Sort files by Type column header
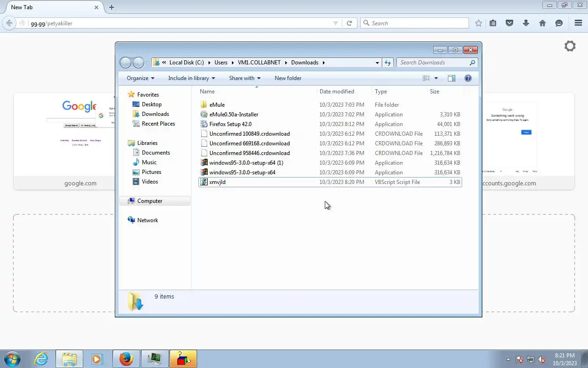Viewport: 588px width, 368px height. pyautogui.click(x=399, y=92)
